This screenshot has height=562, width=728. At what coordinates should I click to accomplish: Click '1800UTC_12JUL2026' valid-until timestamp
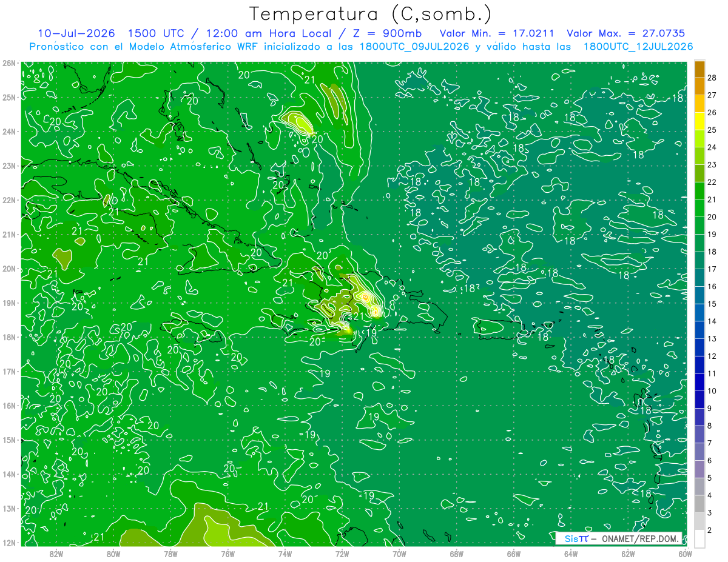pyautogui.click(x=638, y=47)
